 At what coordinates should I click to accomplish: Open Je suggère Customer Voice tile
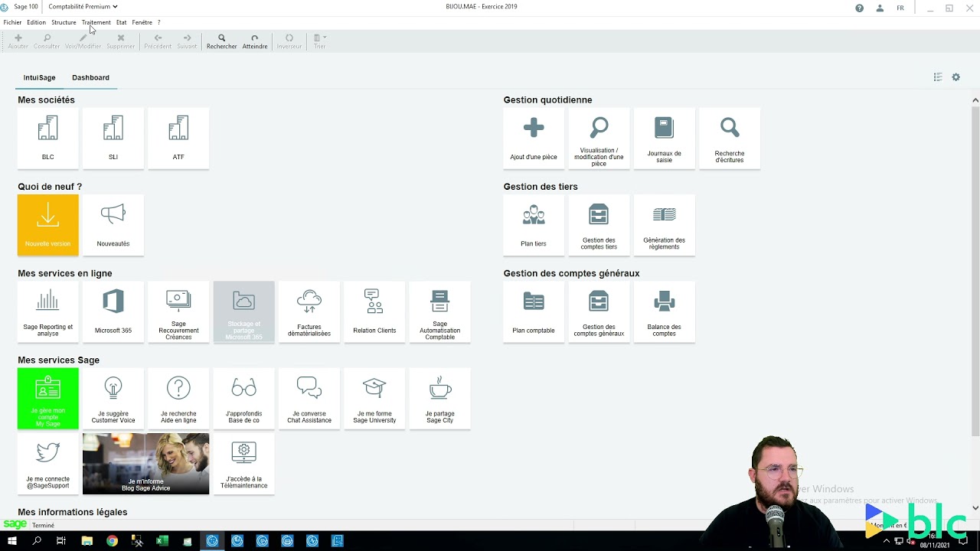(x=113, y=399)
